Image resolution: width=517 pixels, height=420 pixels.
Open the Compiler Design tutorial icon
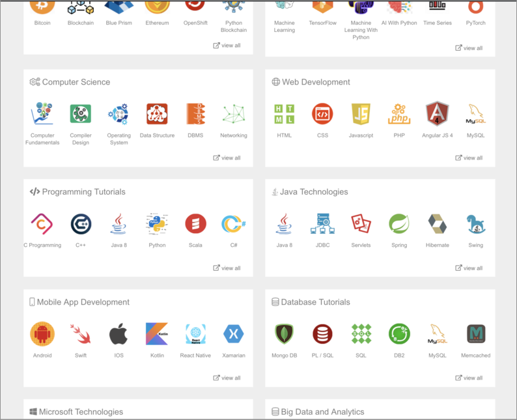coord(81,114)
